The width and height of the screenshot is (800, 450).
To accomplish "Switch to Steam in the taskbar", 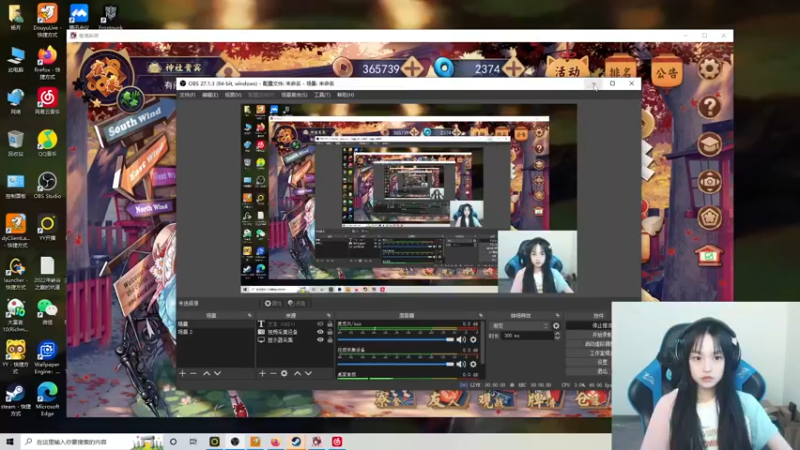I will [296, 441].
